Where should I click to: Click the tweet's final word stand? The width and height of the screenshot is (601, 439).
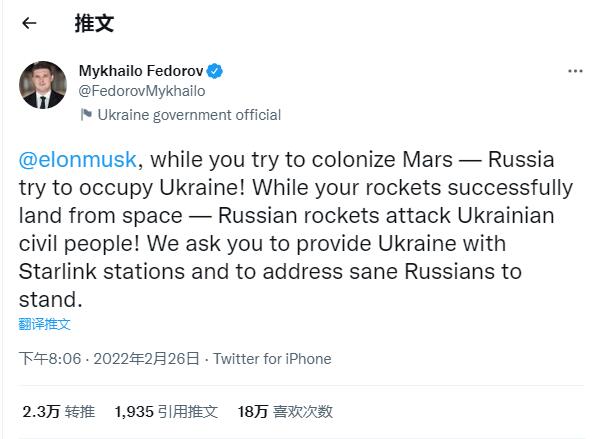click(47, 299)
